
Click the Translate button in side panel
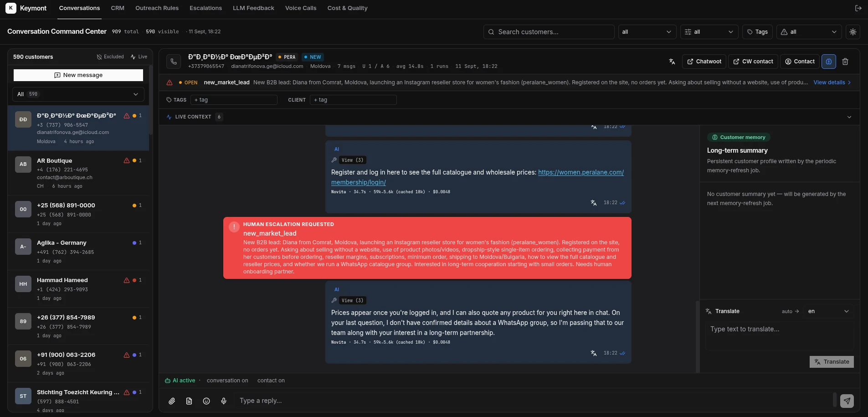coord(832,362)
